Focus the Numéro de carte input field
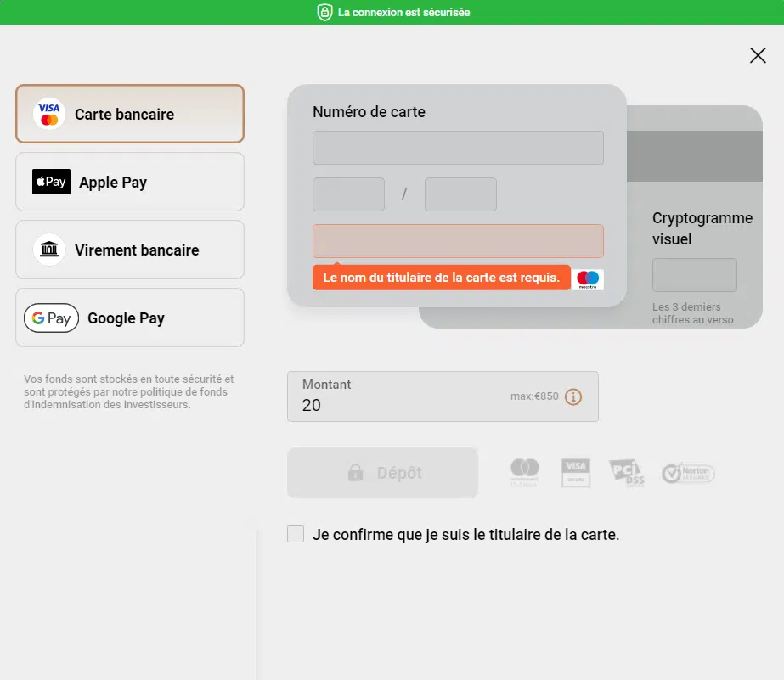This screenshot has height=680, width=784. tap(458, 148)
